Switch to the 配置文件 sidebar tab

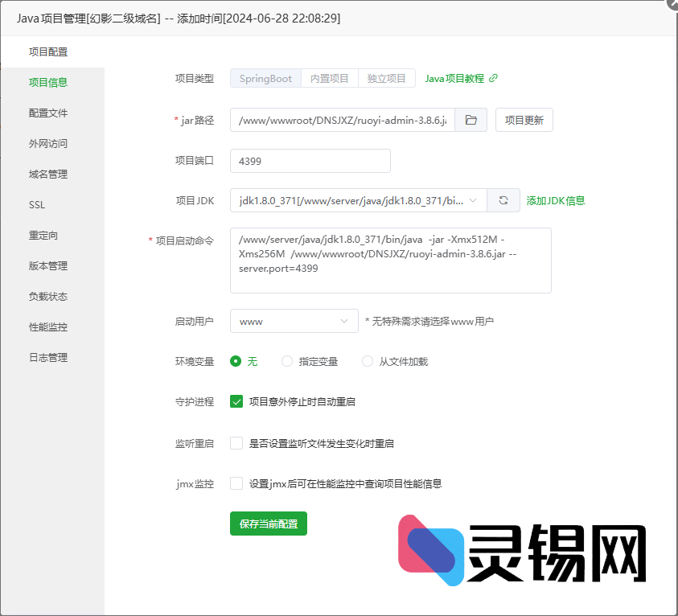point(48,113)
